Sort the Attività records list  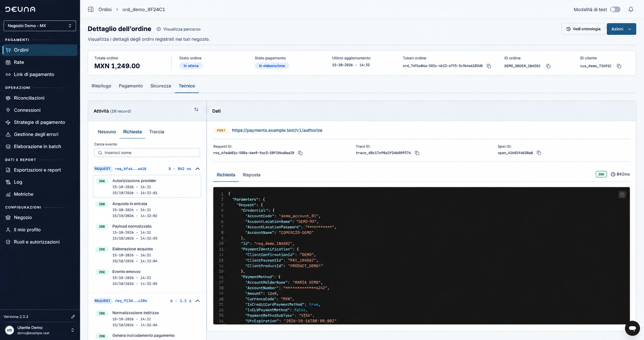(x=196, y=110)
